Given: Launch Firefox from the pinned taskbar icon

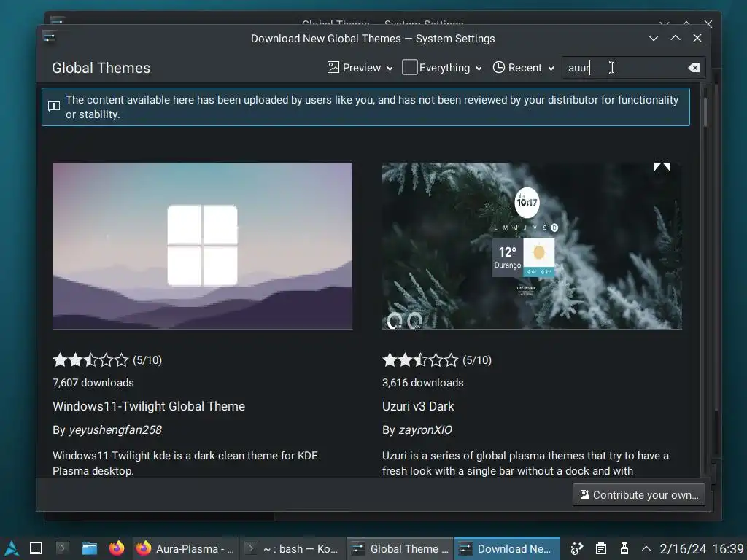Looking at the screenshot, I should (x=116, y=548).
